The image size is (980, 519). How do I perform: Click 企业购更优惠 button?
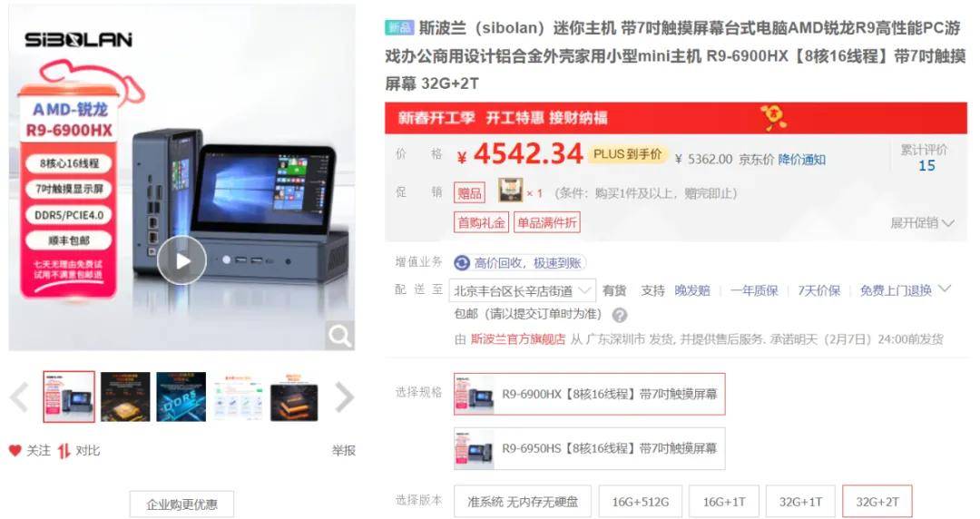[181, 504]
